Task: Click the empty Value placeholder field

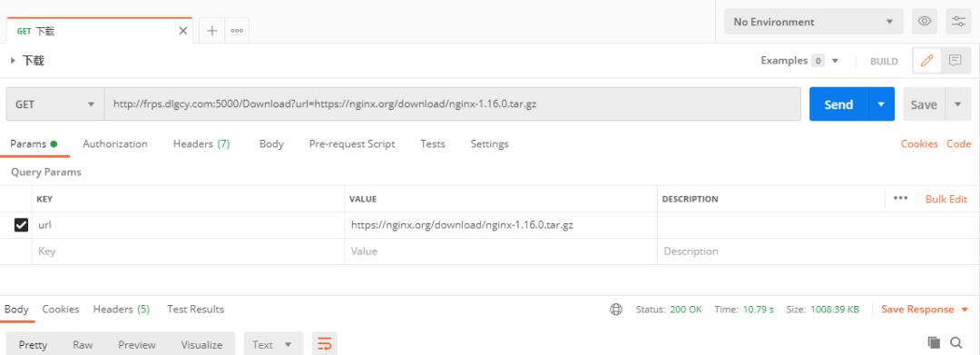Action: [x=501, y=251]
